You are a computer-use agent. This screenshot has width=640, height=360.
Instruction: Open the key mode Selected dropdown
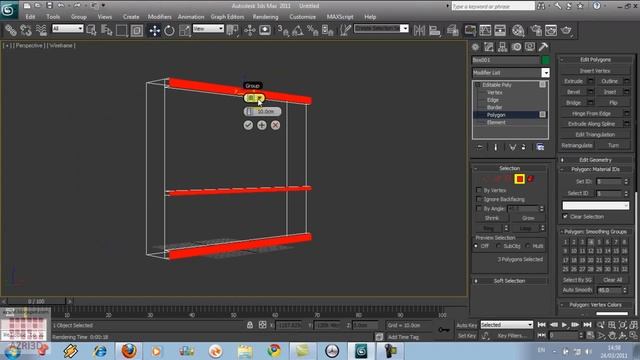point(507,325)
